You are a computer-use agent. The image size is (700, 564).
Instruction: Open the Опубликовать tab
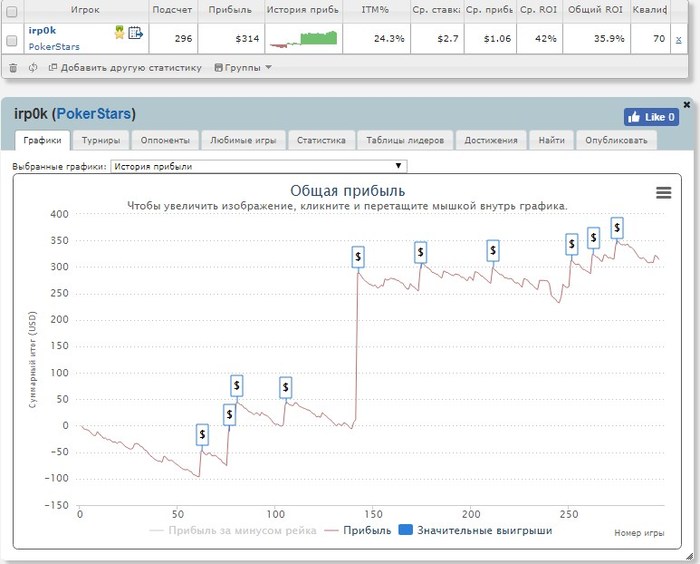click(x=616, y=140)
